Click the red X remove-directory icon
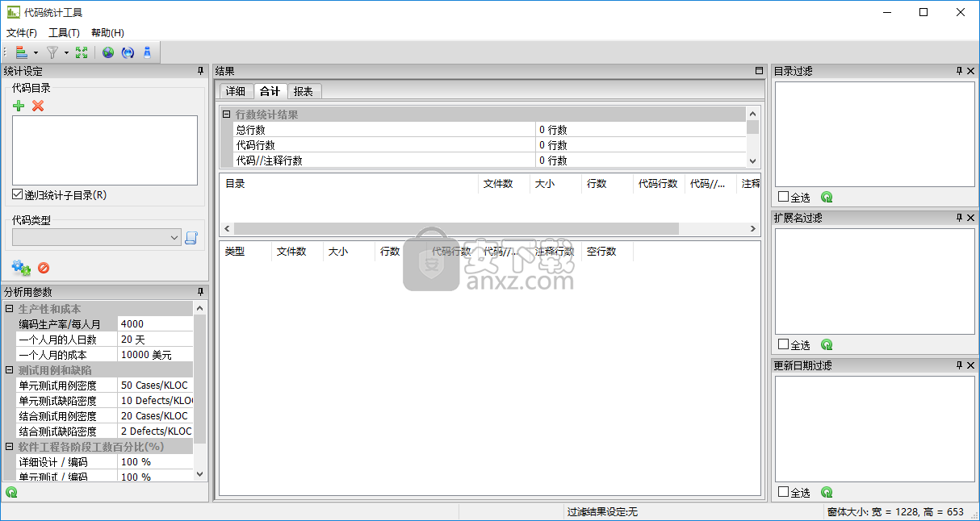The height and width of the screenshot is (521, 980). [37, 106]
